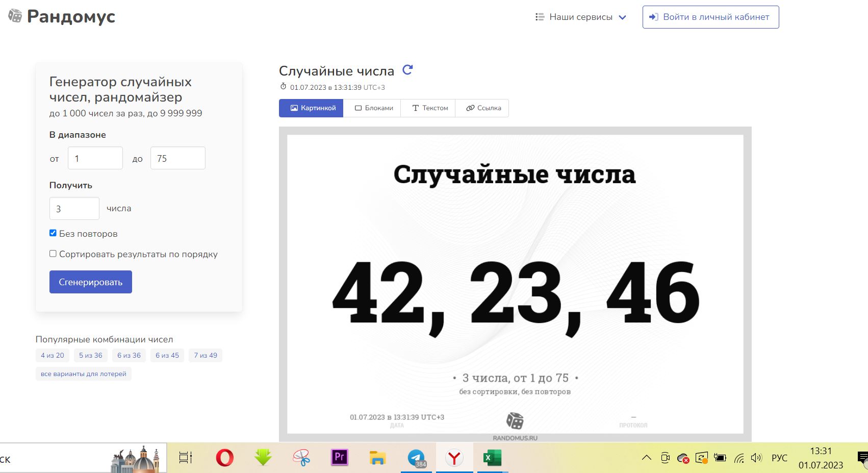This screenshot has height=473, width=868.
Task: Open Telegram from the taskbar
Action: point(416,458)
